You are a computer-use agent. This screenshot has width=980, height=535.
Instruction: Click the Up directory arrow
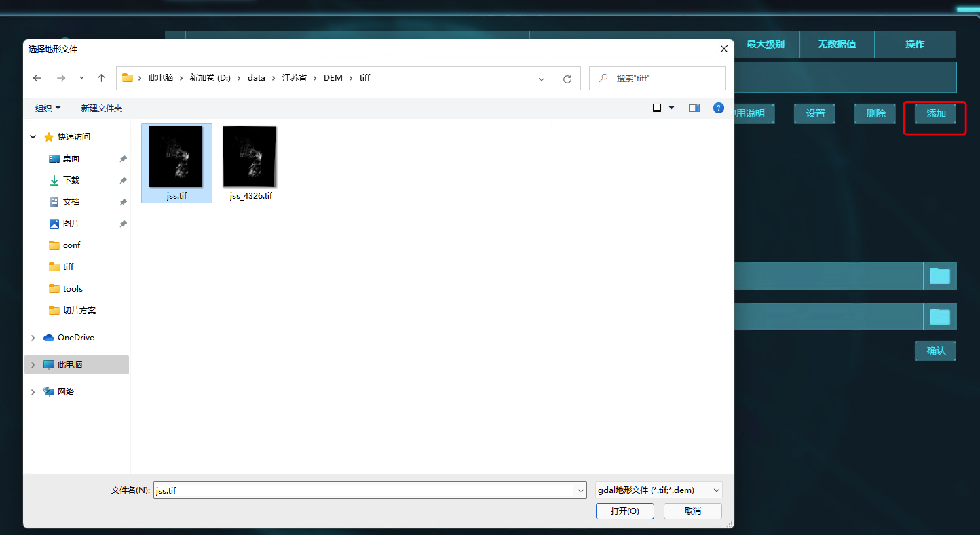(101, 78)
